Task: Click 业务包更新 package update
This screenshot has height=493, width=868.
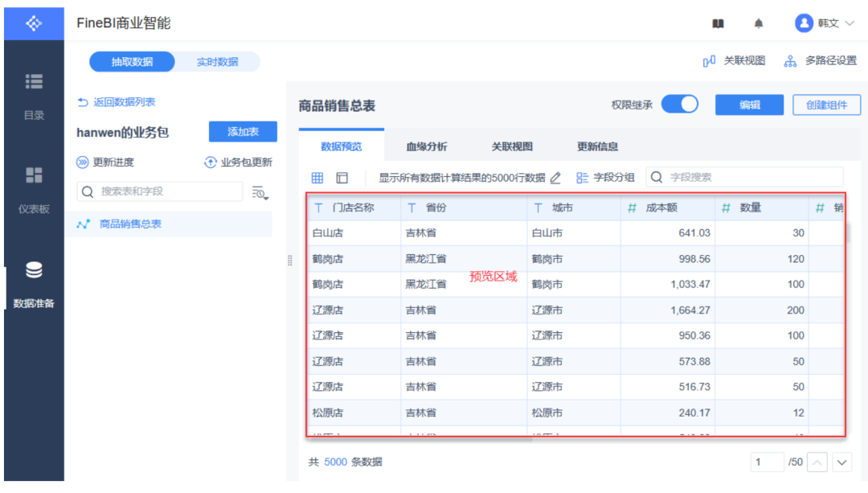Action: (238, 162)
